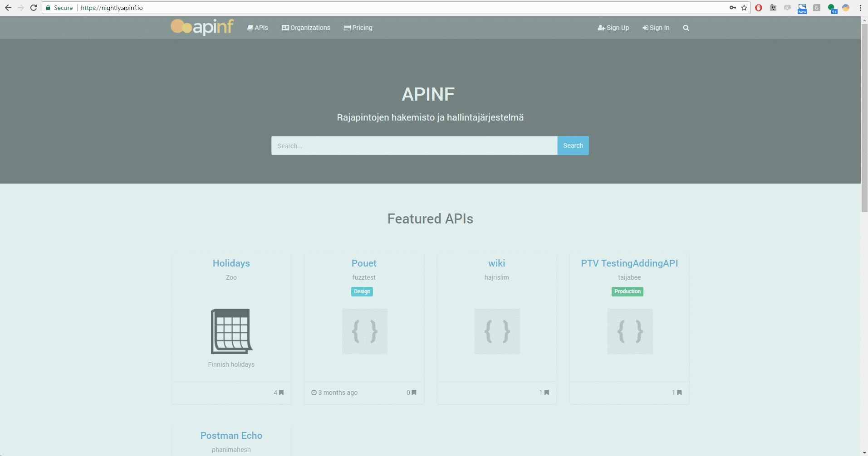Click the Finnish holidays description text
Image resolution: width=868 pixels, height=456 pixels.
(x=231, y=364)
